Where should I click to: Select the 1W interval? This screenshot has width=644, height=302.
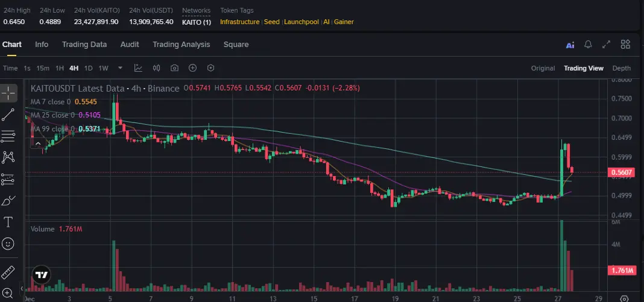point(103,68)
